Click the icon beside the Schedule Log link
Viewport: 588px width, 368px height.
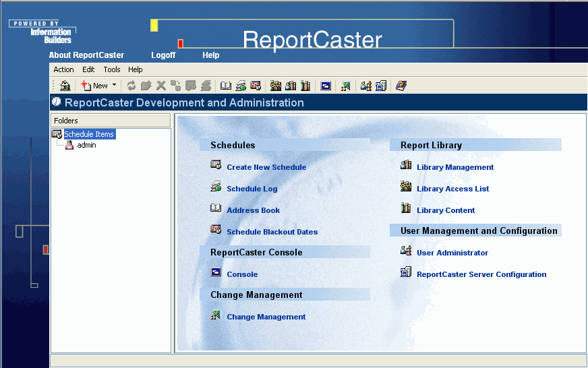[216, 186]
